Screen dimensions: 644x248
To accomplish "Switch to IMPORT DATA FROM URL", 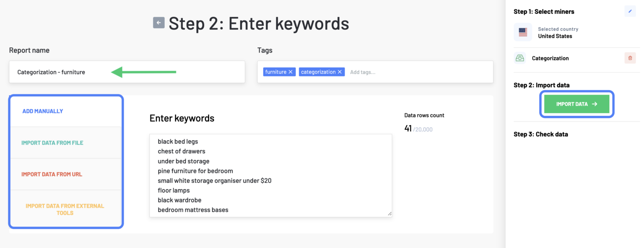I will 52,174.
